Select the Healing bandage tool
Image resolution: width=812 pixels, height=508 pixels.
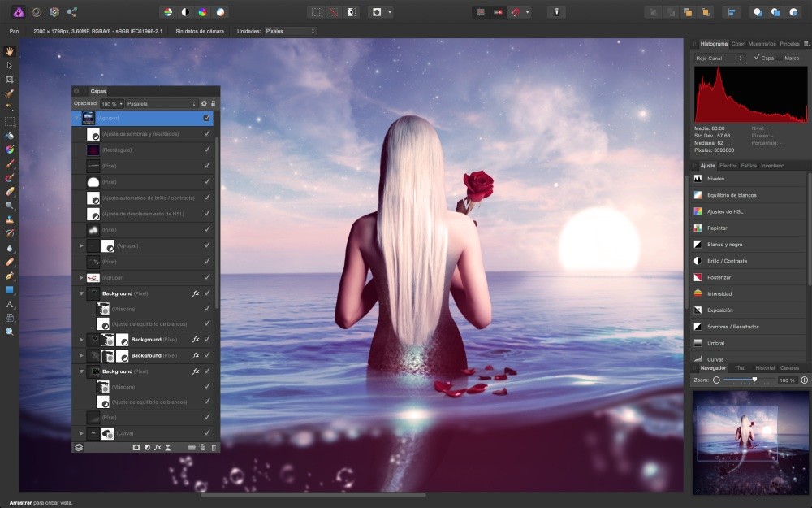tap(9, 262)
